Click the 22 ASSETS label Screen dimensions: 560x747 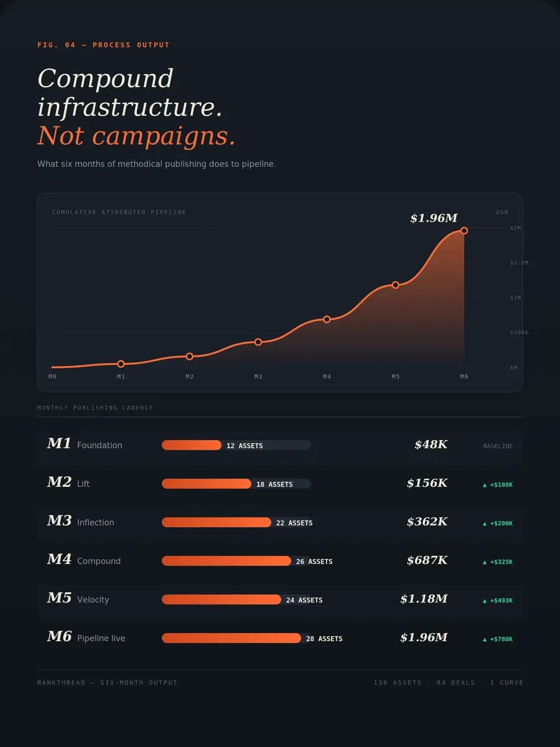[294, 523]
